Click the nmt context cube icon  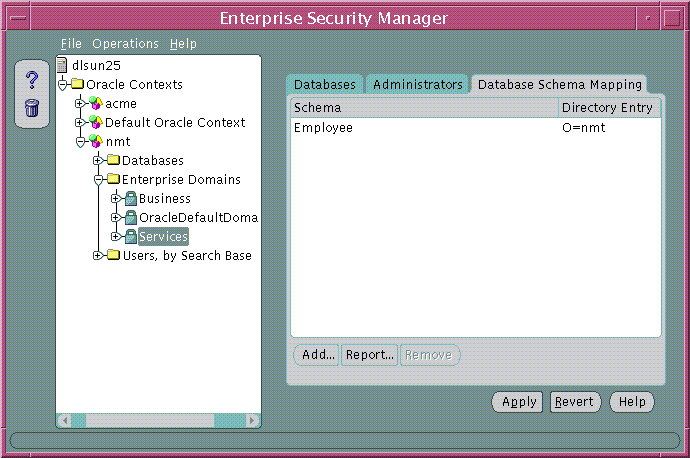(95, 141)
